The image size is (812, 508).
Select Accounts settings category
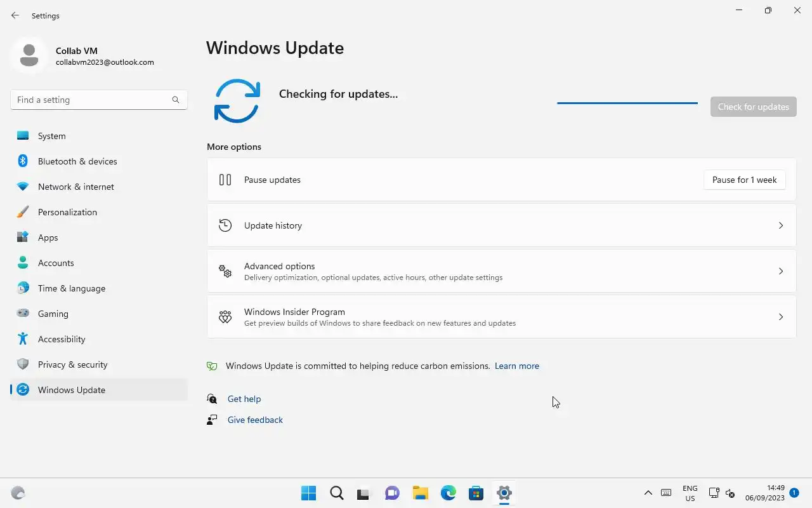tap(99, 263)
